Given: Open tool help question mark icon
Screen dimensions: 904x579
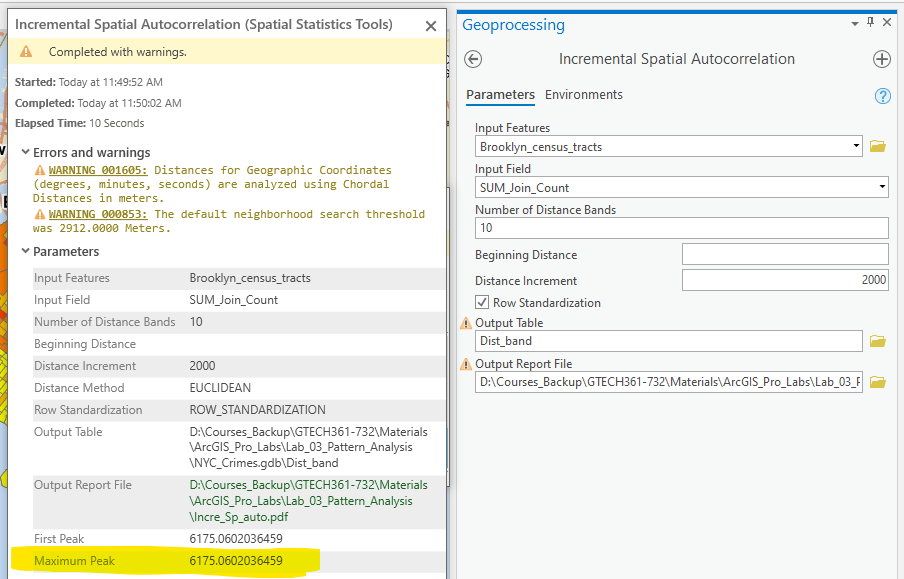Looking at the screenshot, I should tap(882, 96).
